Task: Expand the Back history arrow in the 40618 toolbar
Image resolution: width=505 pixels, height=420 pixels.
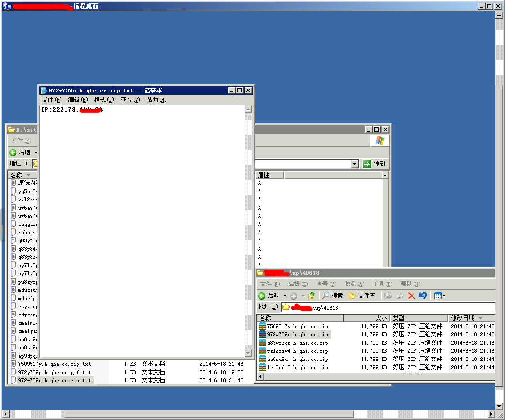Action: (285, 296)
